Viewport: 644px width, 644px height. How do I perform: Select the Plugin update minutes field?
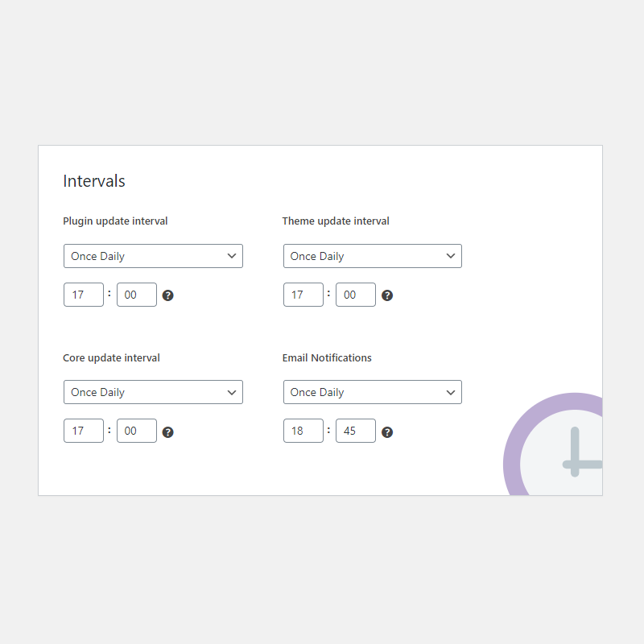tap(137, 295)
